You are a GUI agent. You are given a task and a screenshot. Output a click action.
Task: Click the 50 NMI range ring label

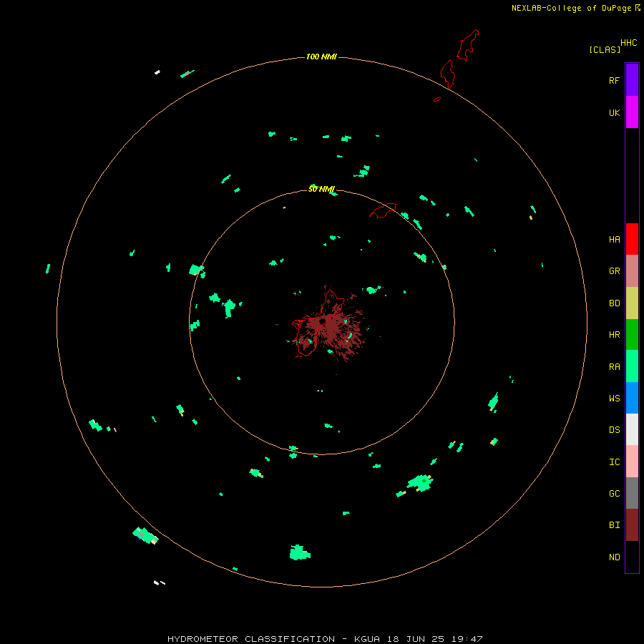[321, 189]
